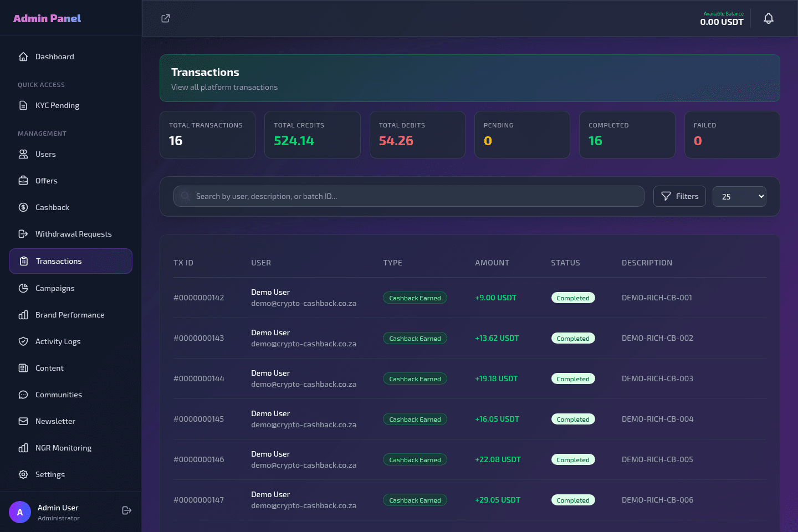
Task: Click Completed badge in DEMO-RICH-CB-001 row
Action: 573,298
